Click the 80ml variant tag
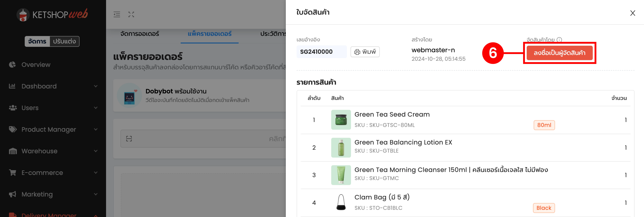The height and width of the screenshot is (217, 644). 544,125
